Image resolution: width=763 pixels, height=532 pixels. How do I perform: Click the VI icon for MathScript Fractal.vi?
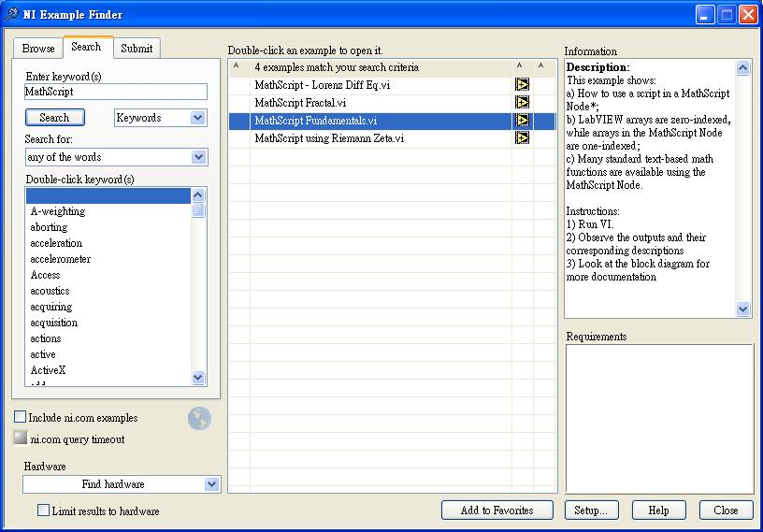522,103
